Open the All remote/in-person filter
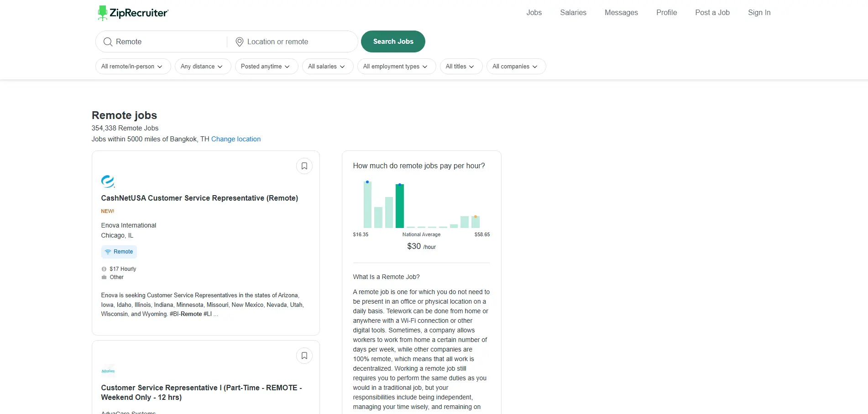The height and width of the screenshot is (414, 868). click(x=133, y=67)
